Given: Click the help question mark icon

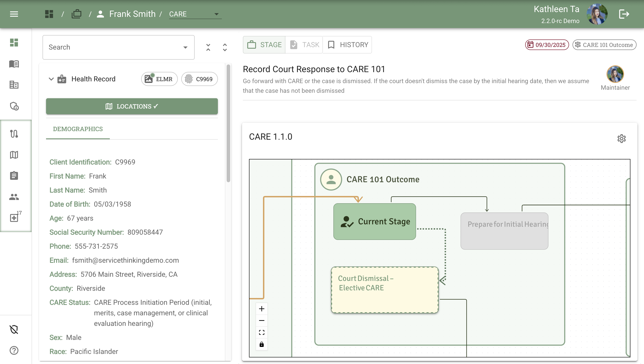Looking at the screenshot, I should click(14, 350).
